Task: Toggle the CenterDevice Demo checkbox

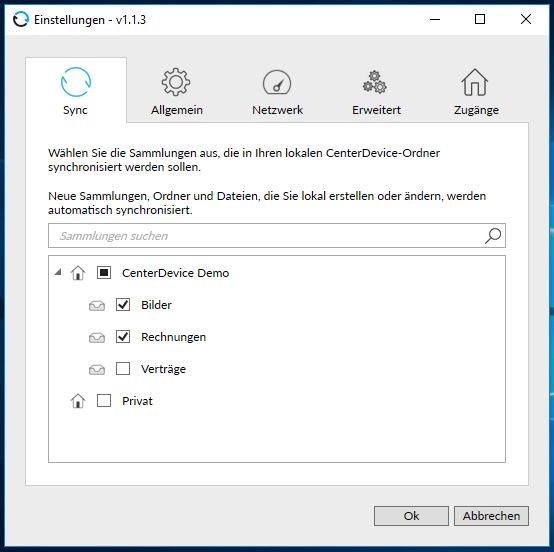Action: coord(104,273)
